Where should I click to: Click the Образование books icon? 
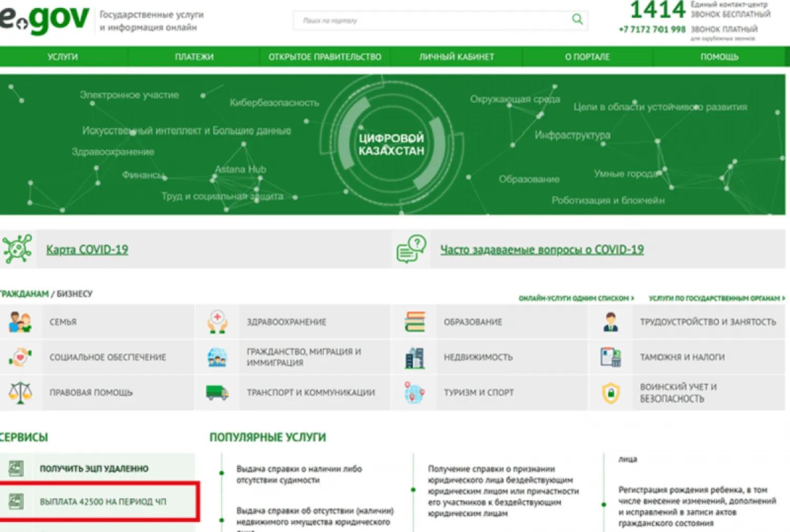[414, 322]
